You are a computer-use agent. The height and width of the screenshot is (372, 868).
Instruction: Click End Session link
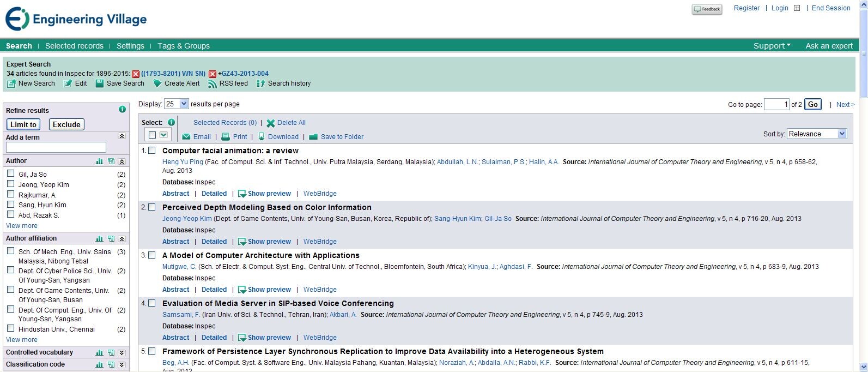pos(831,8)
